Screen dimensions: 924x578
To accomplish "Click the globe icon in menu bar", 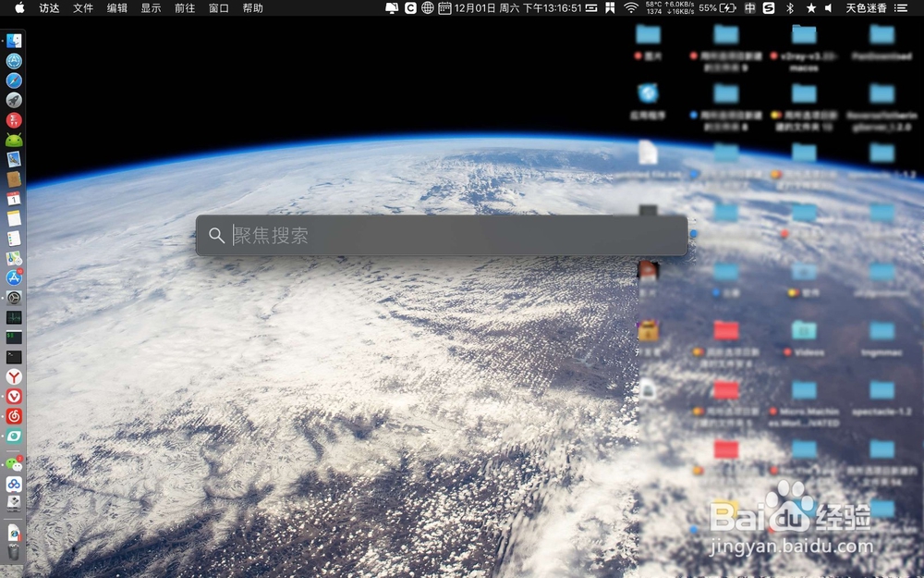I will [428, 7].
